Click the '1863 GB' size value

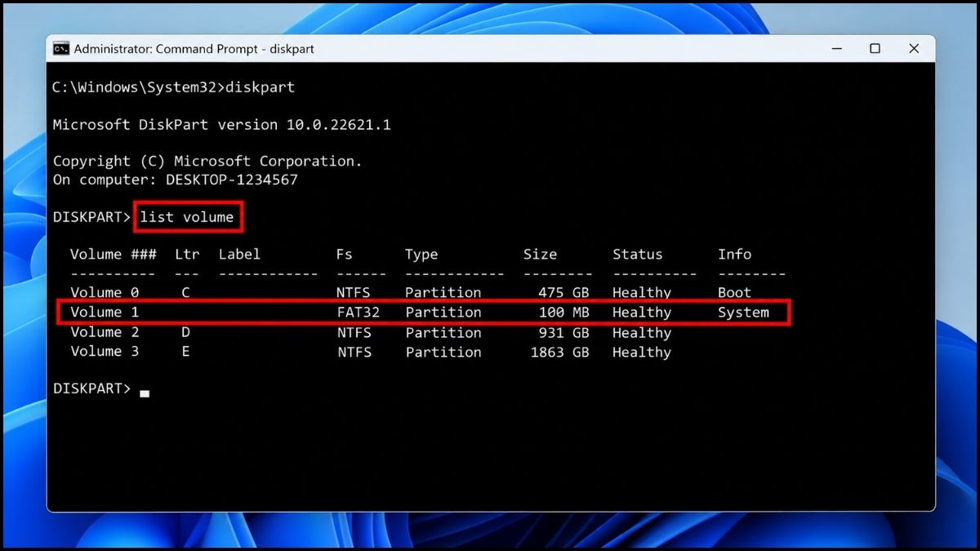click(x=559, y=352)
